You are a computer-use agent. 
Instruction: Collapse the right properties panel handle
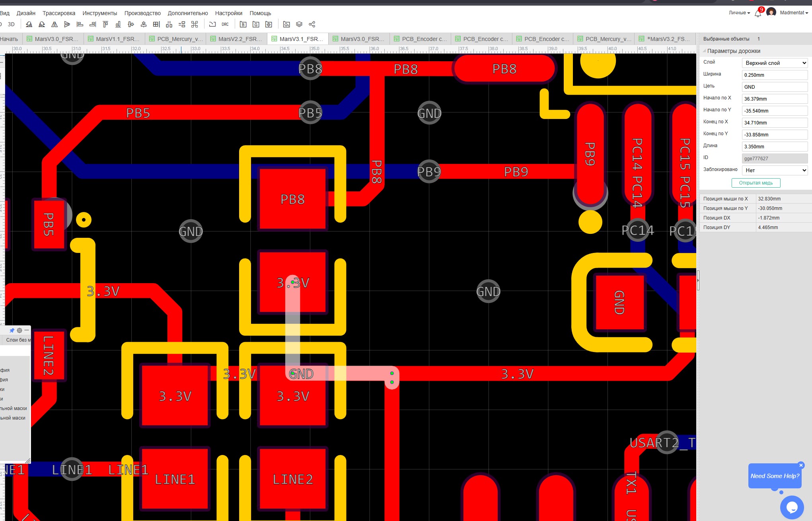698,280
